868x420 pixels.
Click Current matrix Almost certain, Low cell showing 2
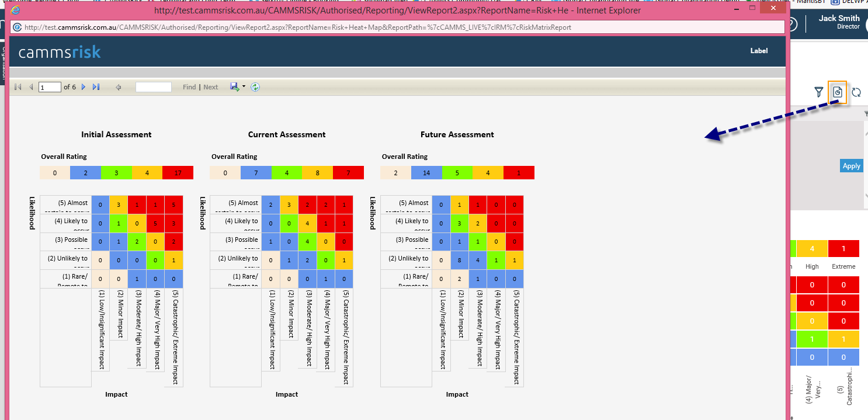271,204
